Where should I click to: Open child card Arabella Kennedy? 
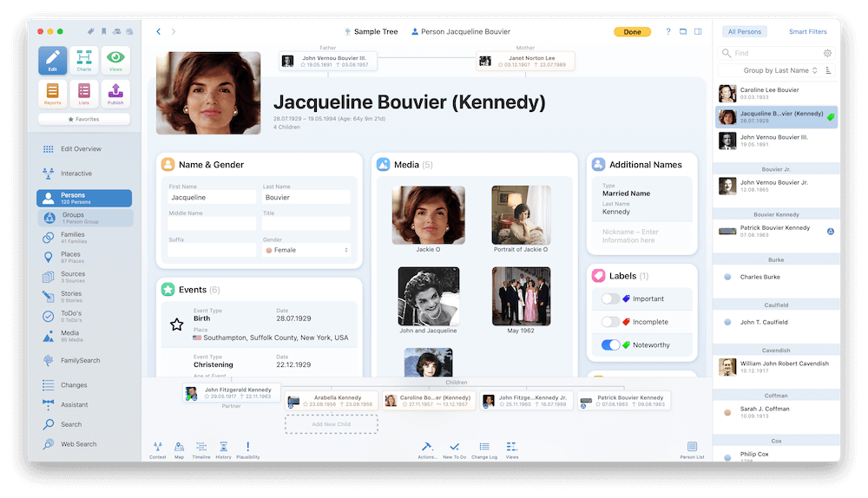click(x=331, y=401)
